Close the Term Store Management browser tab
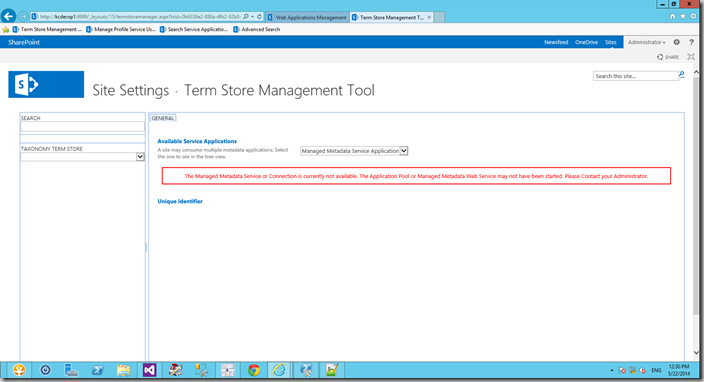This screenshot has width=704, height=382. click(x=429, y=17)
